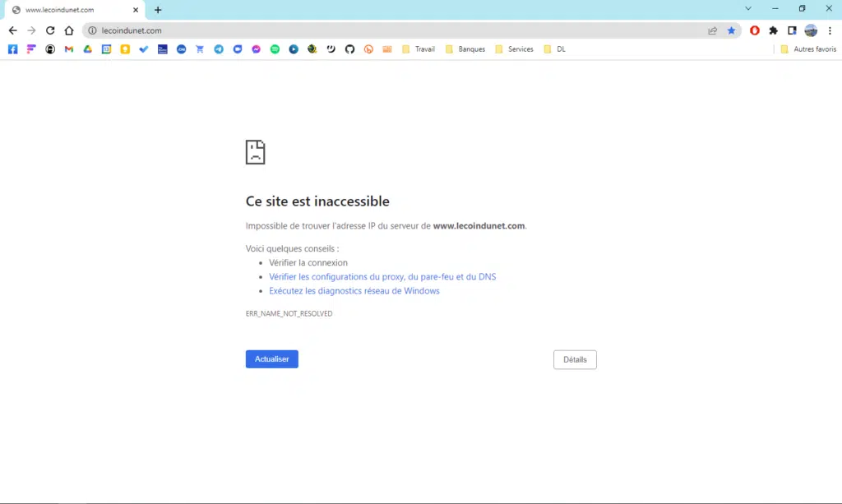This screenshot has height=504, width=842.
Task: Open a new tab with the plus button
Action: pyautogui.click(x=158, y=10)
